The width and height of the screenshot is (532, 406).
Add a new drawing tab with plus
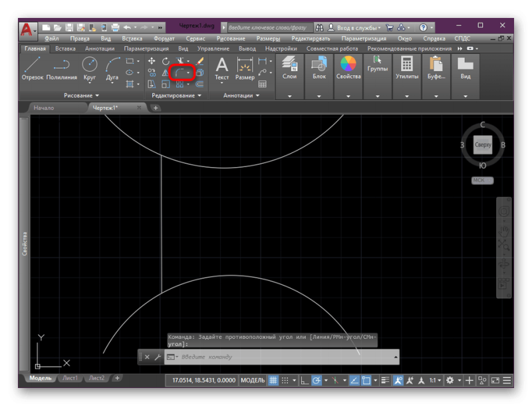tap(156, 108)
